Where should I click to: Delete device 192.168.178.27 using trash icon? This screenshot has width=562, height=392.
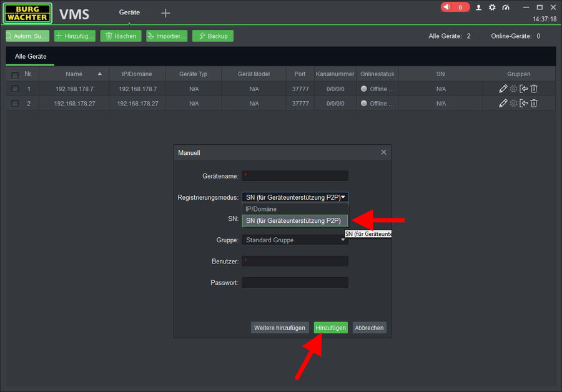pyautogui.click(x=534, y=104)
